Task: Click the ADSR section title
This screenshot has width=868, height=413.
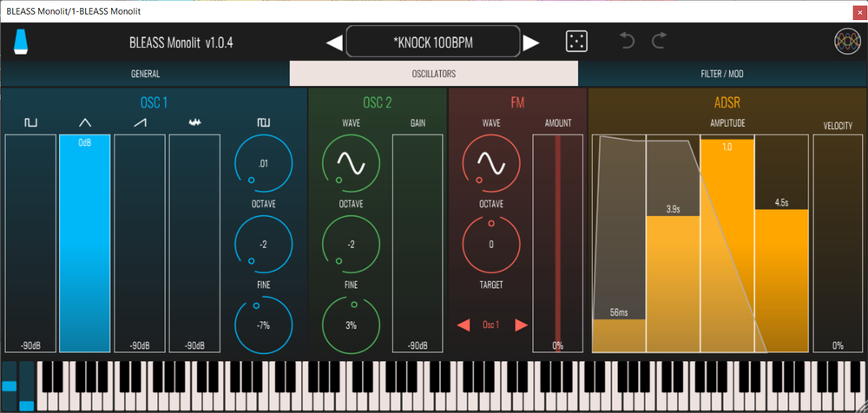Action: pyautogui.click(x=727, y=102)
